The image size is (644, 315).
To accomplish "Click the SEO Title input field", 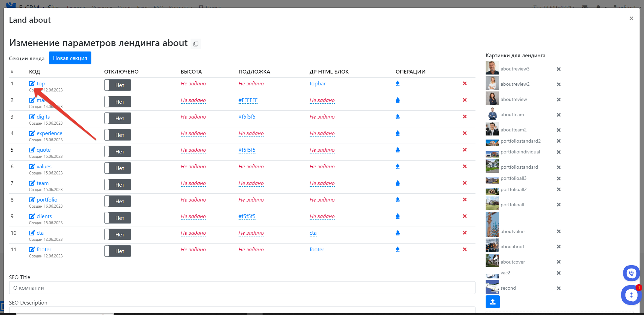I will click(242, 288).
